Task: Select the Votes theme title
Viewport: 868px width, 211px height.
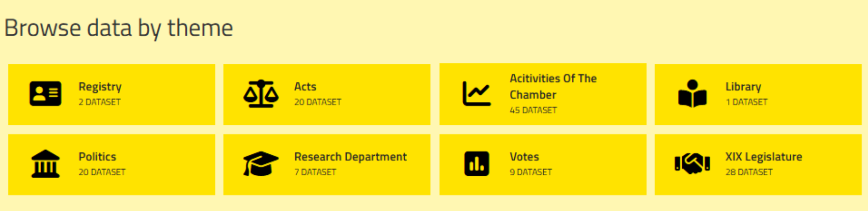Action: click(x=524, y=157)
